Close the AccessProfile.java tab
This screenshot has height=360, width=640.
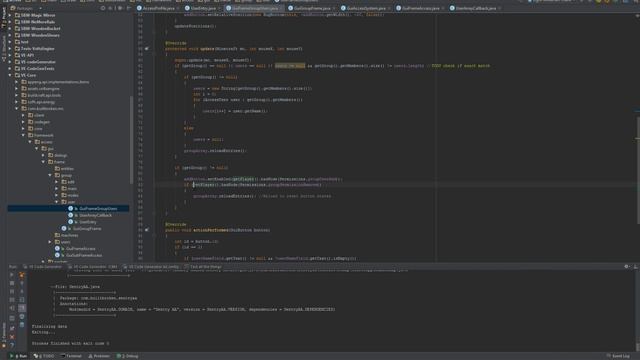tap(178, 8)
